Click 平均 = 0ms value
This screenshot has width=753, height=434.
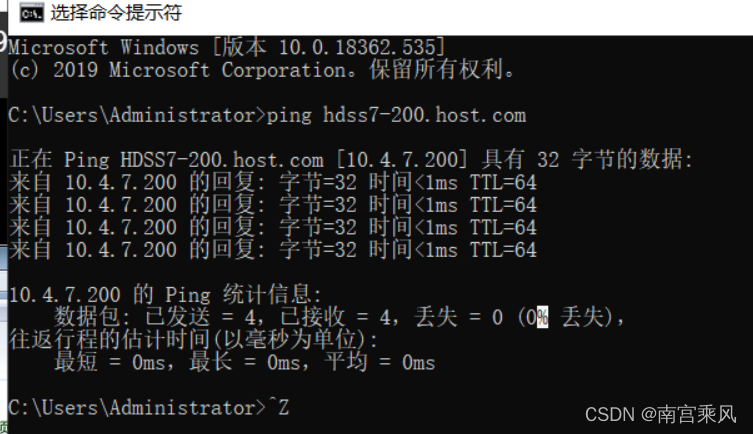point(380,362)
